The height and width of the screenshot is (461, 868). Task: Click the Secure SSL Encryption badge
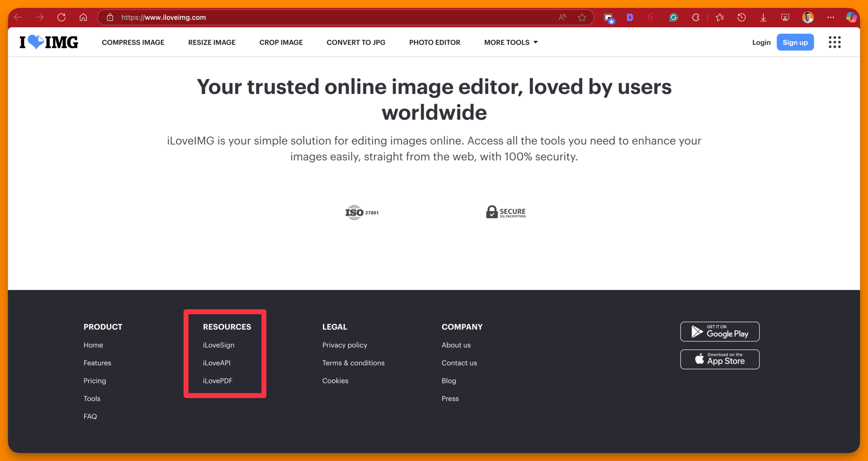click(506, 212)
